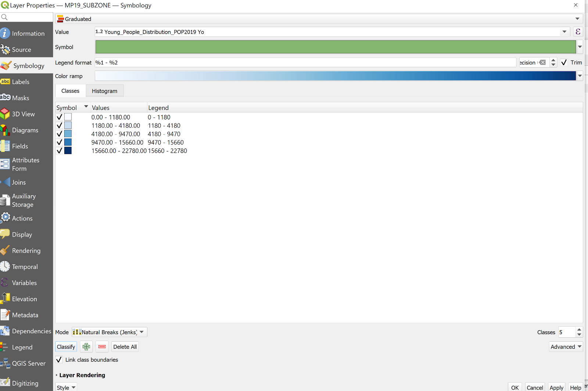Screen dimensions: 588x391
Task: Open the Labels settings panel
Action: point(21,82)
